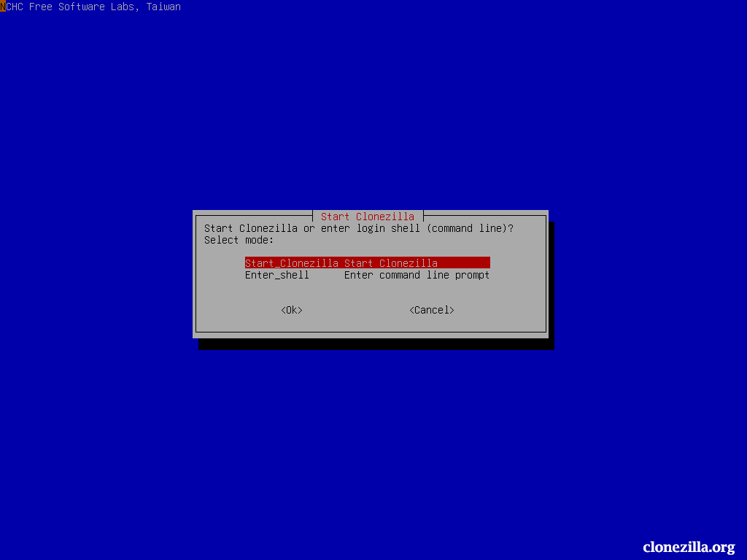Choose the Enter_shell command line option
Image resolution: width=747 pixels, height=560 pixels.
pos(368,275)
